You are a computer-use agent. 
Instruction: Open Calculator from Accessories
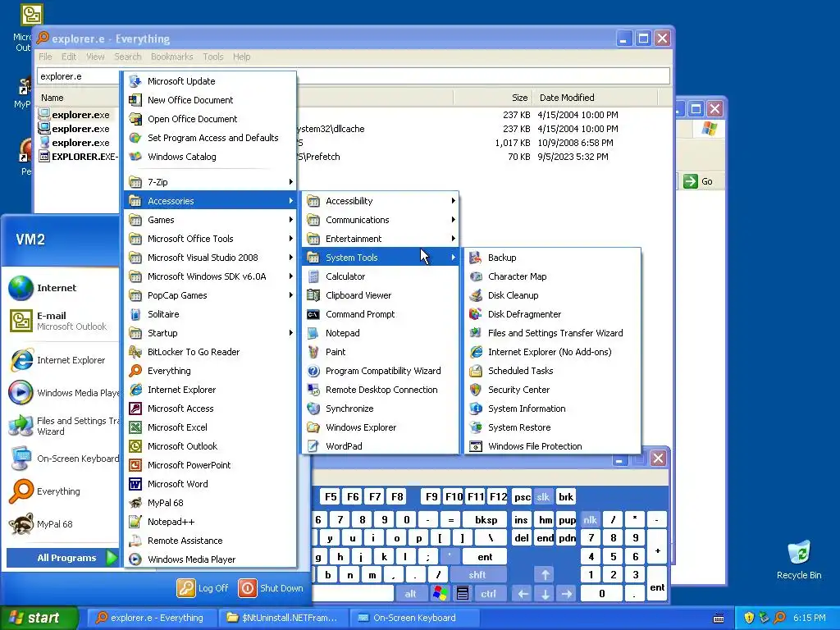(x=381, y=276)
